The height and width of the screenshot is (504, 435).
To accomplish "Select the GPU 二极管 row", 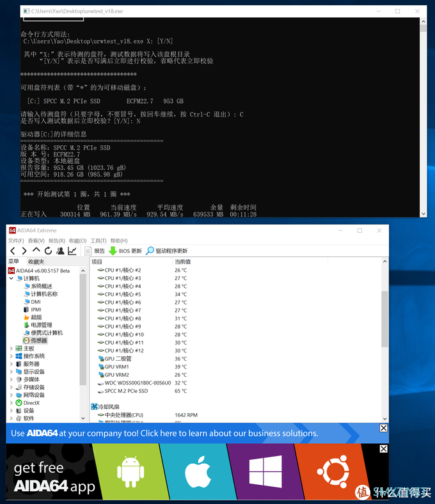I will [235, 359].
